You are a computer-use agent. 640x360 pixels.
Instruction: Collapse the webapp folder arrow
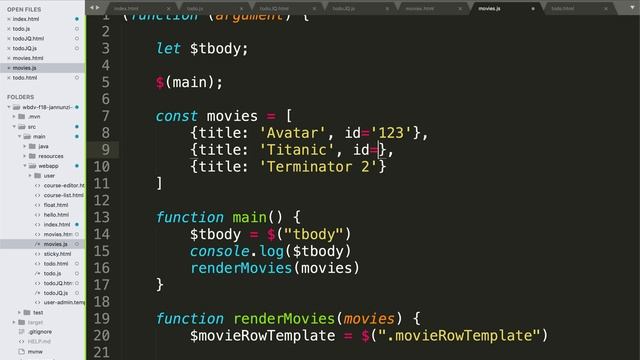pos(24,166)
